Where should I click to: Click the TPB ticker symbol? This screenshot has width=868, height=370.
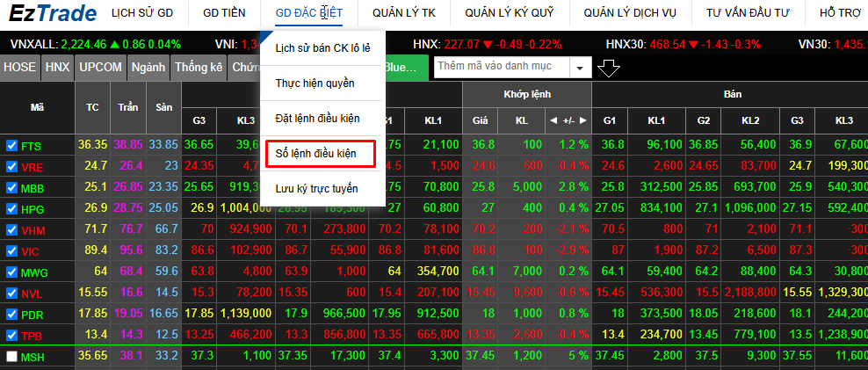click(31, 337)
